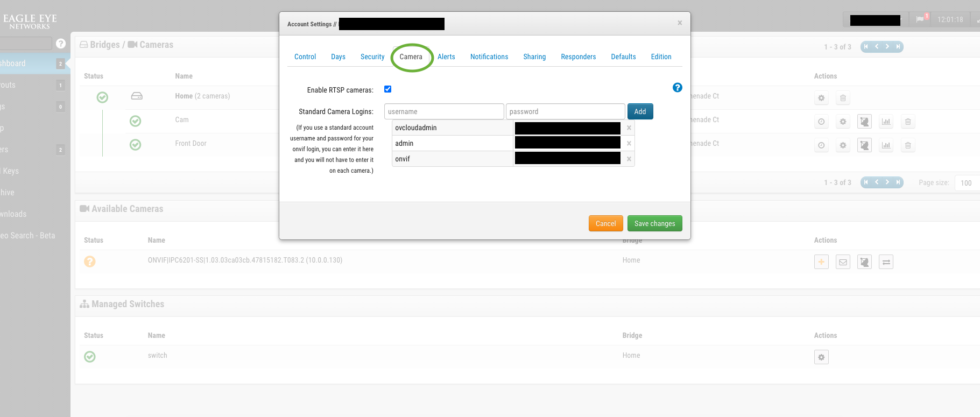
Task: Open the Sharing tab
Action: 534,56
